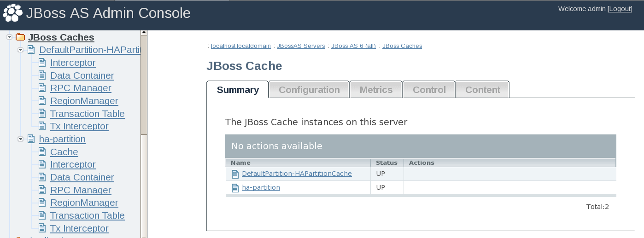This screenshot has width=644, height=238.
Task: Go to JBossAS Servers breadcrumb
Action: 301,46
